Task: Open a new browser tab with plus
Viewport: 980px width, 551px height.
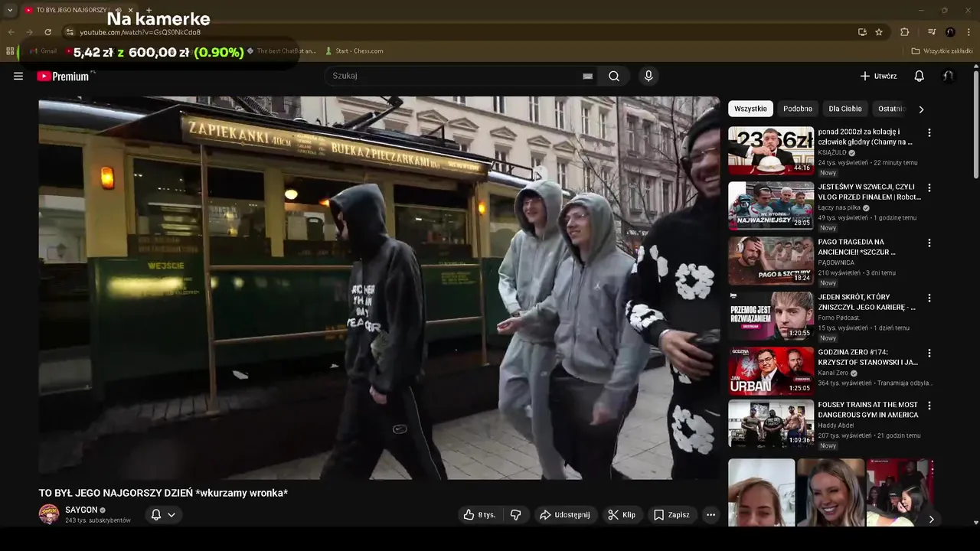Action: (149, 10)
